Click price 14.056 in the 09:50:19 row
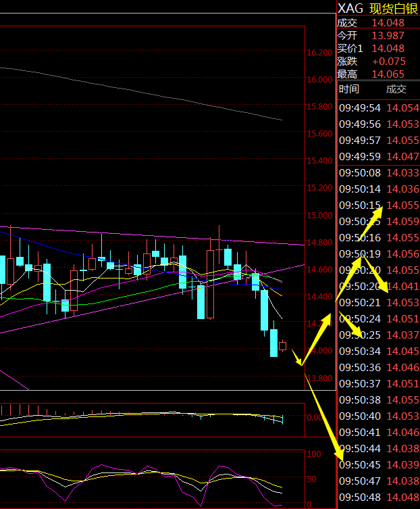The image size is (420, 509). click(403, 254)
